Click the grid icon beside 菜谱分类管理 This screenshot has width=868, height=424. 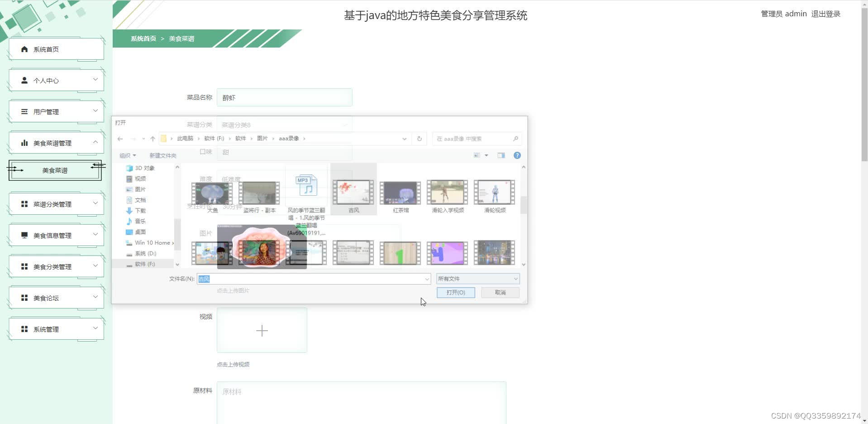point(24,204)
